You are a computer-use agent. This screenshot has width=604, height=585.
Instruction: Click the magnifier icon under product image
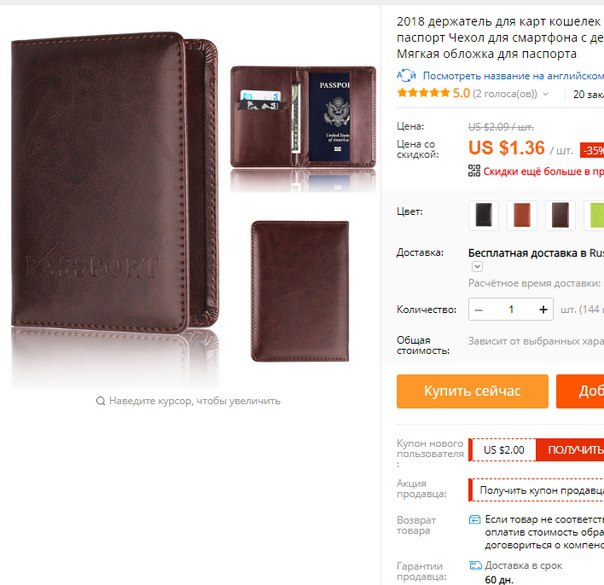tap(101, 401)
